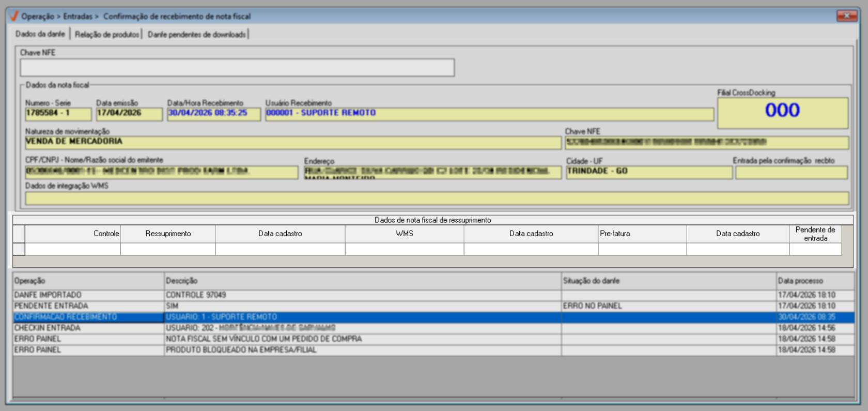This screenshot has height=411, width=868.
Task: Click the Cidade - UF field TRINDADE - GO
Action: pos(649,172)
